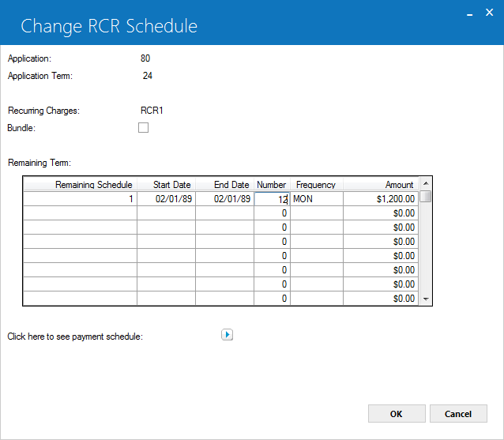
Task: Grab the schedule grid scrollbar thumb
Action: point(426,197)
